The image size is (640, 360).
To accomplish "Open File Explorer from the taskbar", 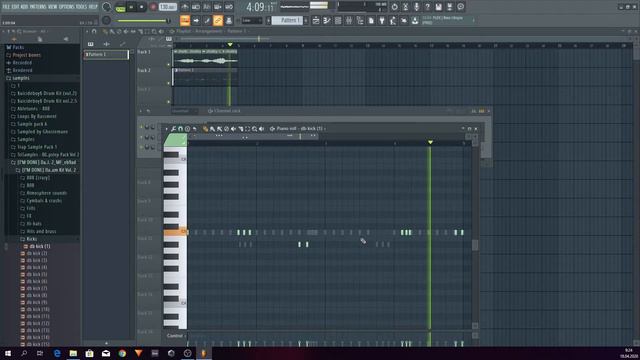I will (x=73, y=353).
